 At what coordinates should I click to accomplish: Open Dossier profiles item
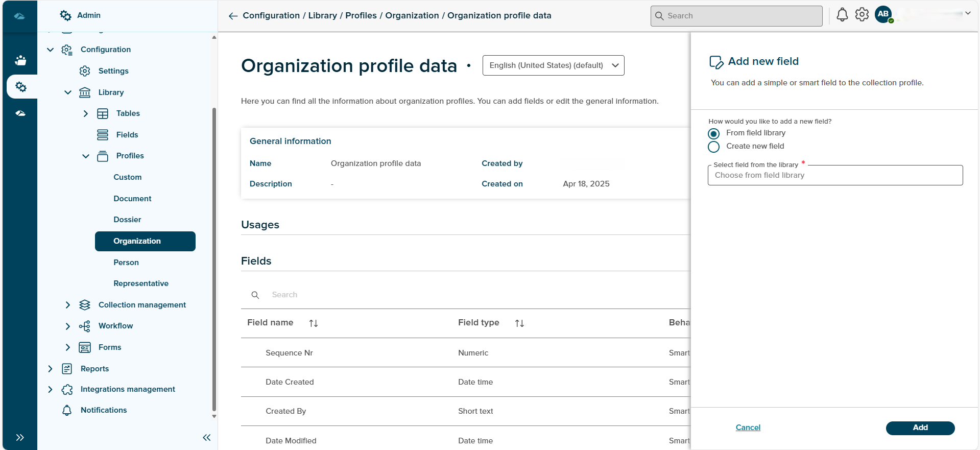(x=127, y=220)
